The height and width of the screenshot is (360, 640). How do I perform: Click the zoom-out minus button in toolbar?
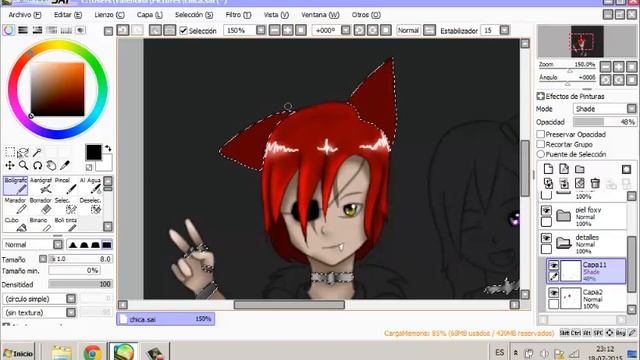click(x=275, y=30)
